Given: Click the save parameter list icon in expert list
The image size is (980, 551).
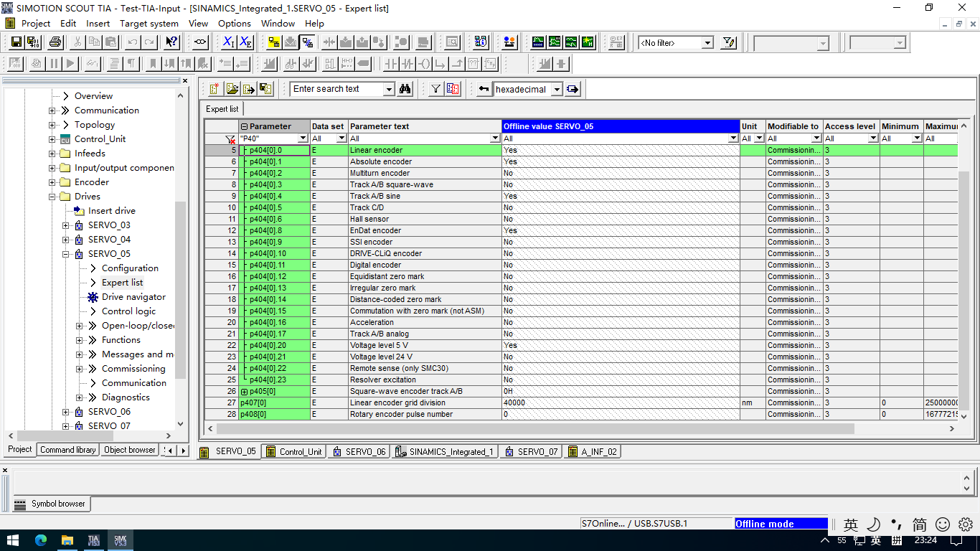Looking at the screenshot, I should point(265,89).
